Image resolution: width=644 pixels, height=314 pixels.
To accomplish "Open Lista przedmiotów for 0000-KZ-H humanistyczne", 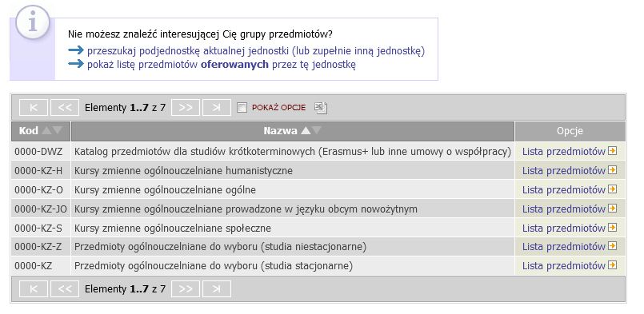I will pyautogui.click(x=564, y=170).
